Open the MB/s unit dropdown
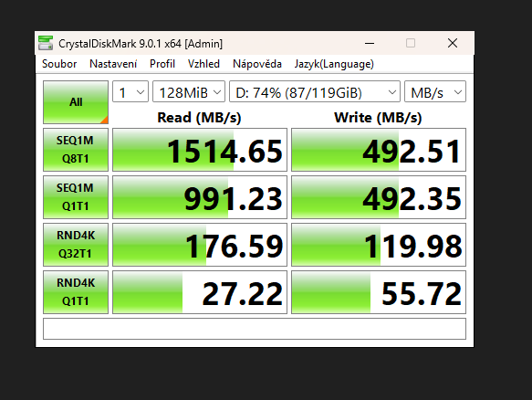Screen dimensions: 532x400 click(x=435, y=91)
